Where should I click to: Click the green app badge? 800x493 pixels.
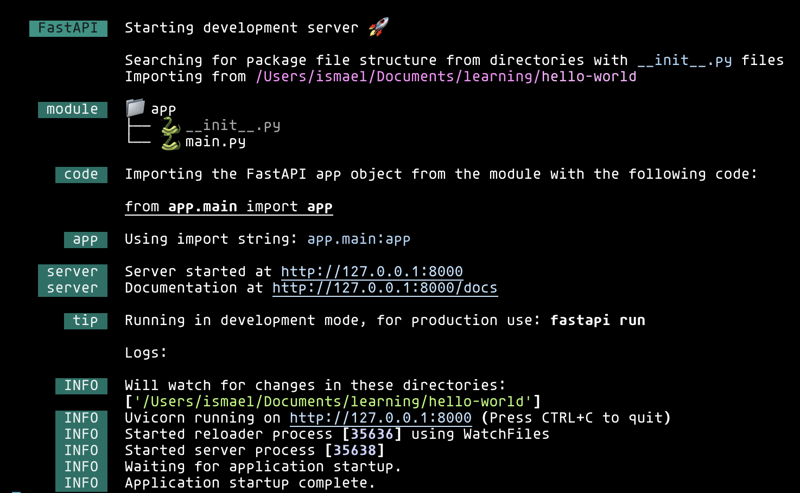click(x=85, y=240)
